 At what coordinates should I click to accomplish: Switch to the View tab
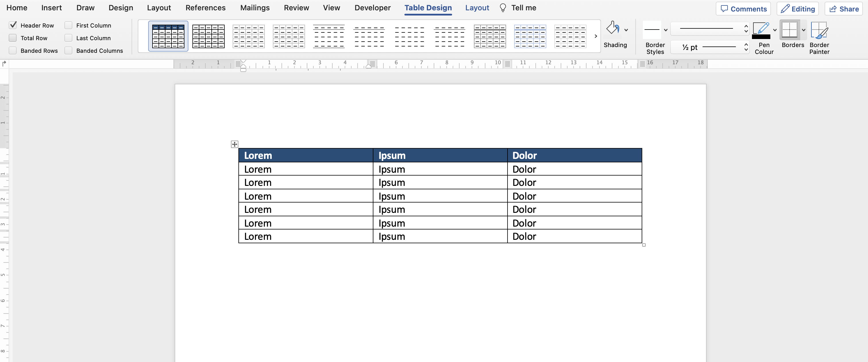pos(331,8)
